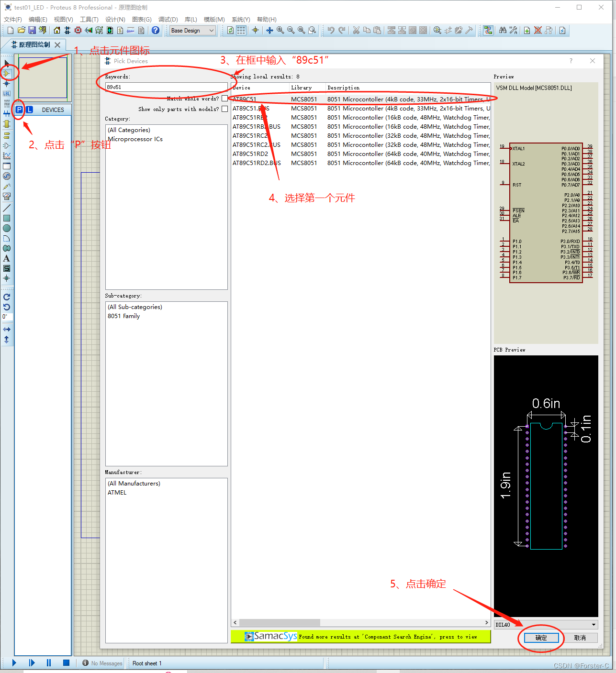Open the DIL40 package dropdown
This screenshot has width=616, height=673.
tap(546, 625)
